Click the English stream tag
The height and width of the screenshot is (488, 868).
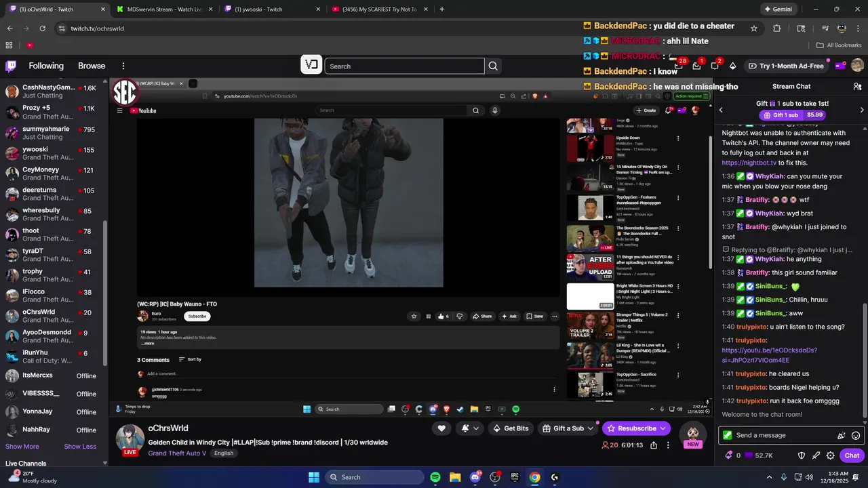pyautogui.click(x=224, y=453)
